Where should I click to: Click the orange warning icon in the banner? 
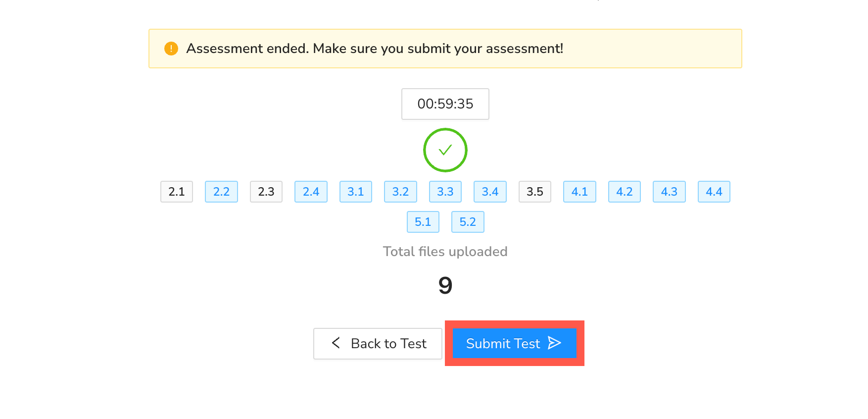171,49
